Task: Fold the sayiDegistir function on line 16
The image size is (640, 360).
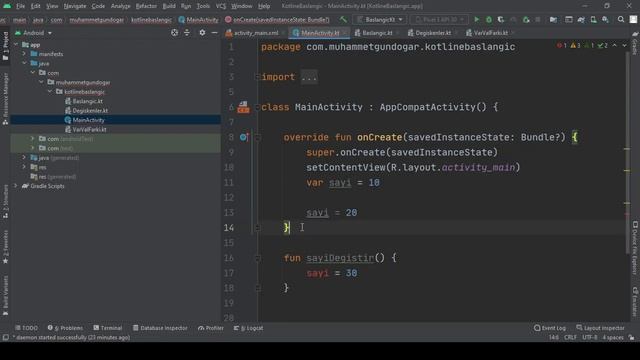Action: point(257,258)
